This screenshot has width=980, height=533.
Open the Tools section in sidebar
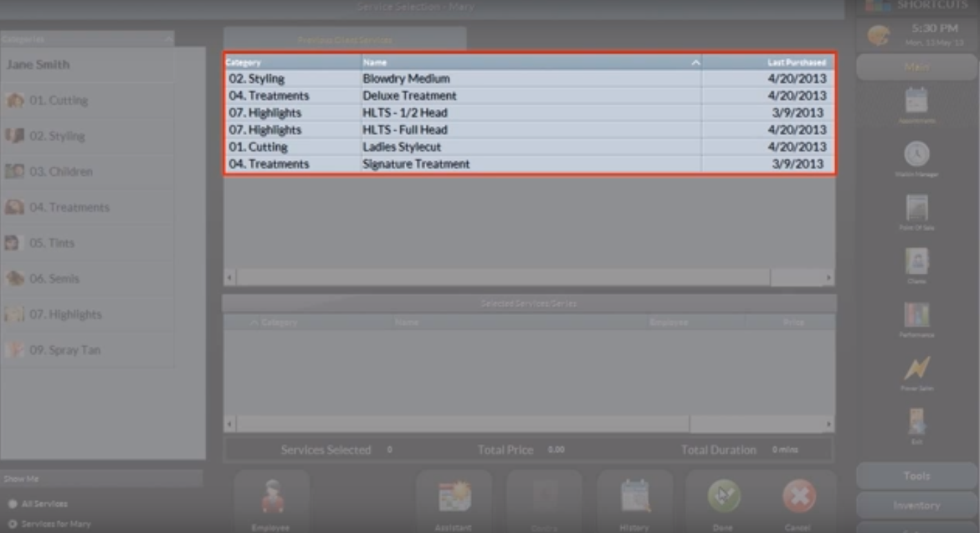[x=917, y=476]
